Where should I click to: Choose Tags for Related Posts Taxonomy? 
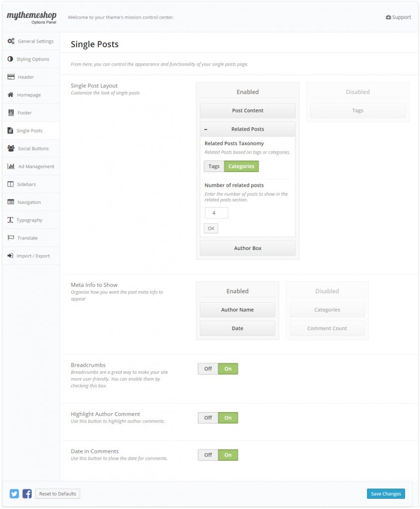[214, 166]
